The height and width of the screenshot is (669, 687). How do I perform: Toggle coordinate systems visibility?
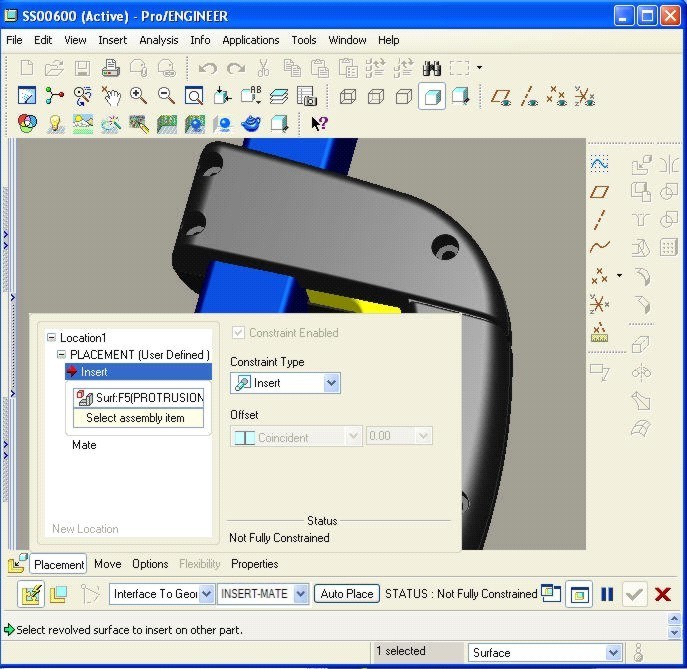click(x=584, y=96)
